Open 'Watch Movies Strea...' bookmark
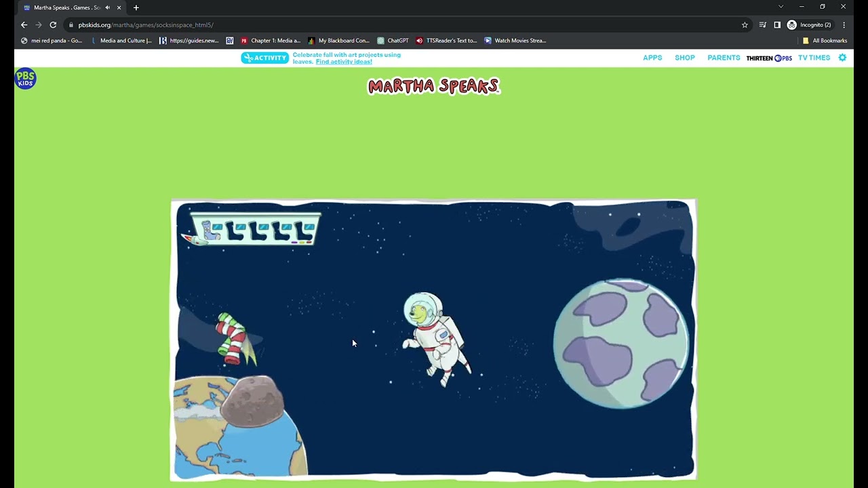This screenshot has width=868, height=488. [x=515, y=41]
